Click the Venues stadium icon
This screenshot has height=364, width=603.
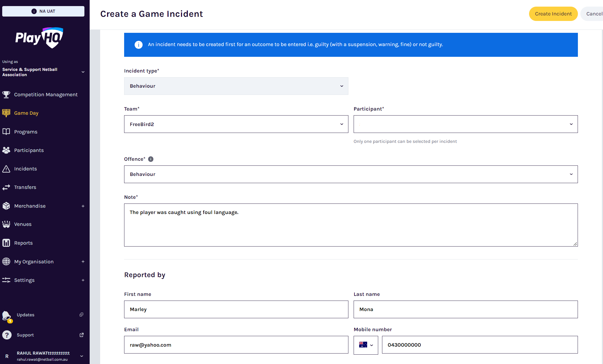(x=6, y=224)
